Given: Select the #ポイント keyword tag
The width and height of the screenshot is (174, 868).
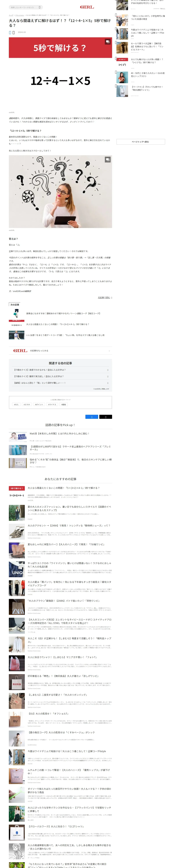Looking at the screenshot, I should tap(39, 404).
